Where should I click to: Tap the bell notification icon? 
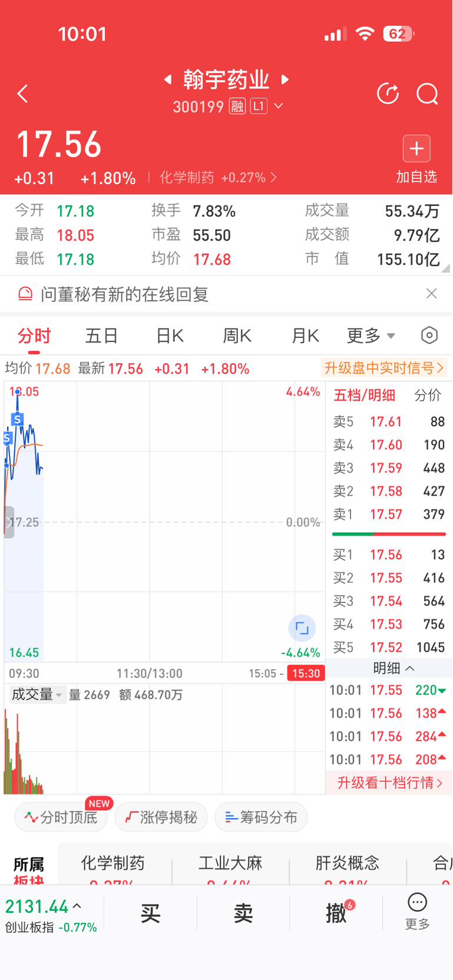pyautogui.click(x=25, y=294)
